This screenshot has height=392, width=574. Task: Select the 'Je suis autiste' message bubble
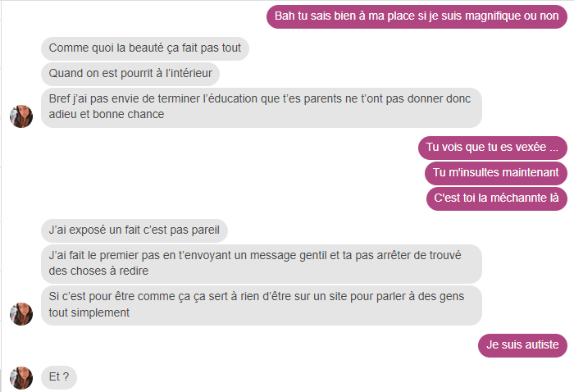click(x=522, y=345)
